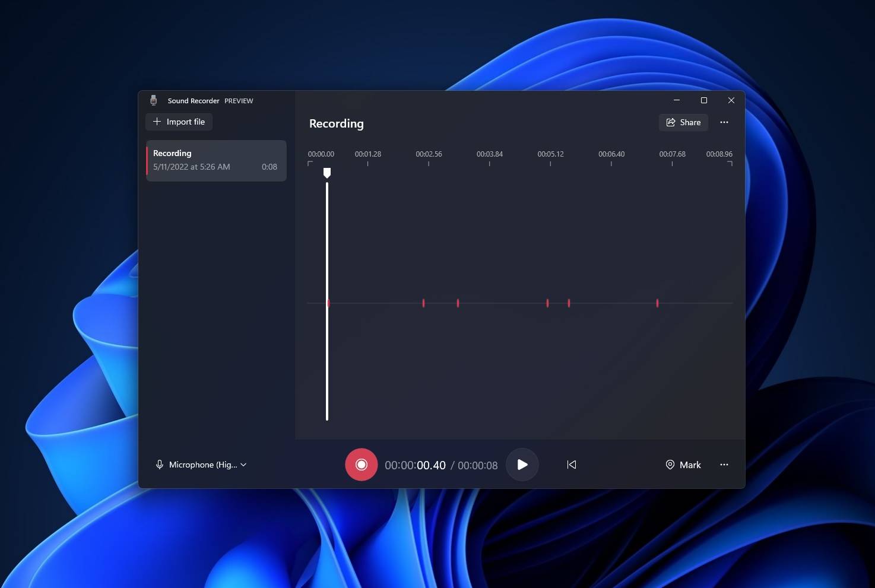Click the Share button label

click(690, 122)
